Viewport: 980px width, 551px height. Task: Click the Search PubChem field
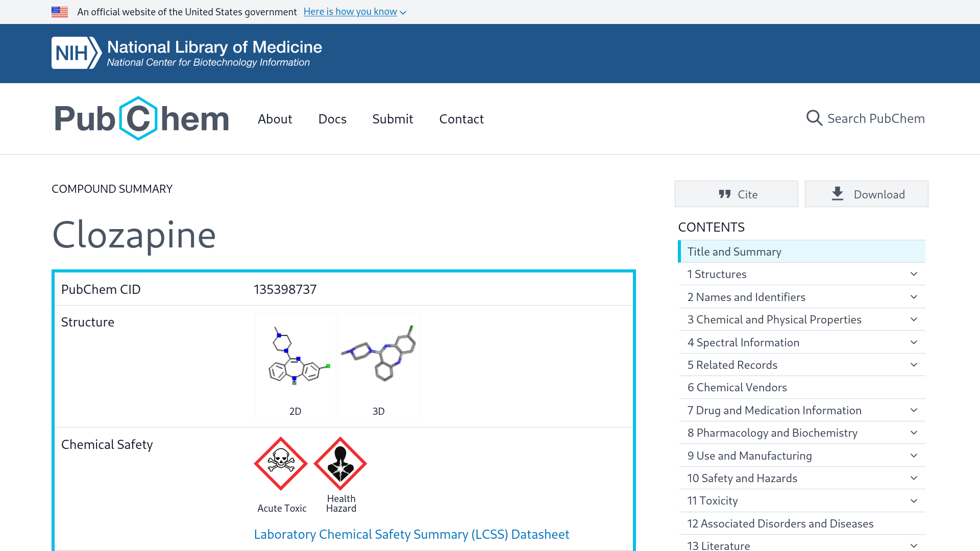[875, 118]
